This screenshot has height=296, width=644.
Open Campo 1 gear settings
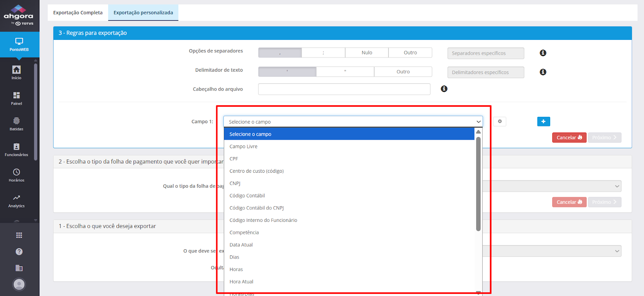tap(500, 121)
